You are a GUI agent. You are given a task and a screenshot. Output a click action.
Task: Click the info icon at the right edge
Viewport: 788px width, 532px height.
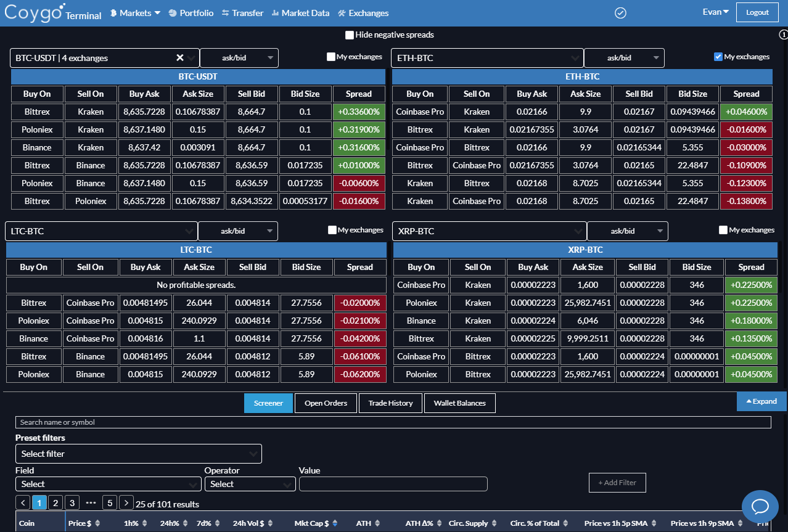(783, 35)
